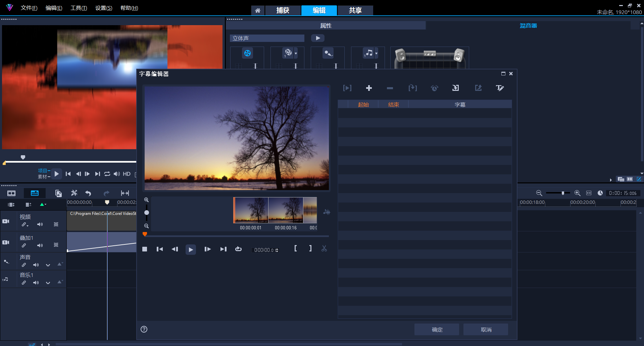
Task: Select the voice detection waveform icon
Action: pos(326,212)
